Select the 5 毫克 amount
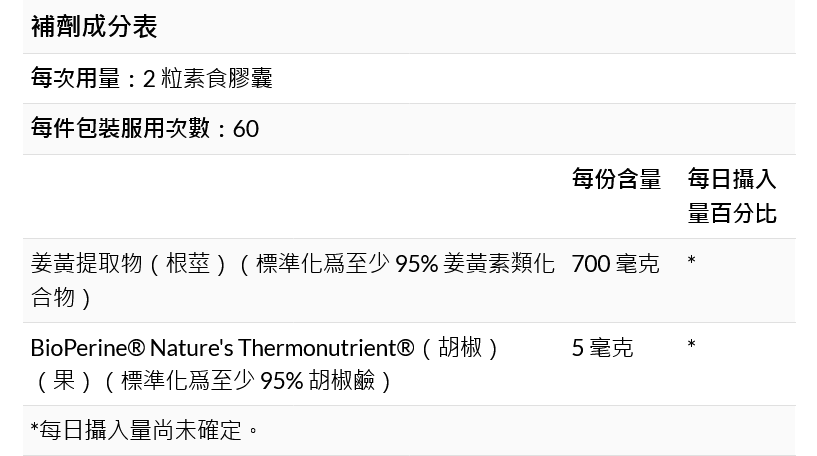 602,348
